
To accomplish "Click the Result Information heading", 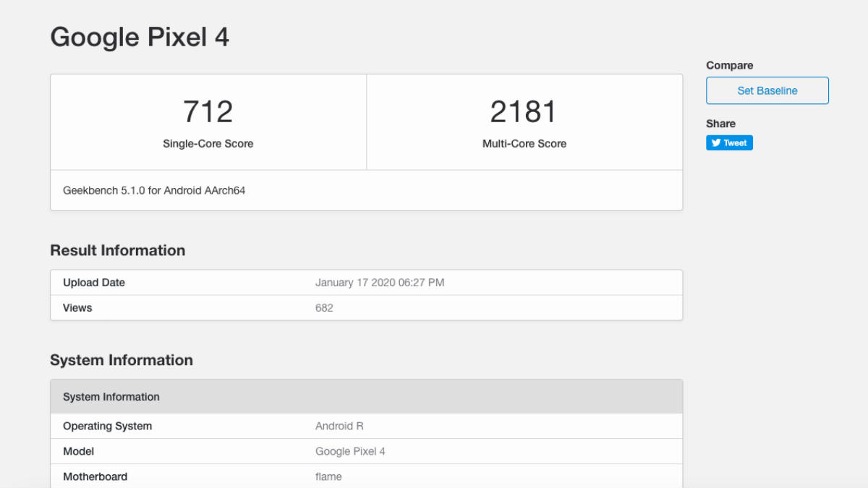I will point(118,250).
